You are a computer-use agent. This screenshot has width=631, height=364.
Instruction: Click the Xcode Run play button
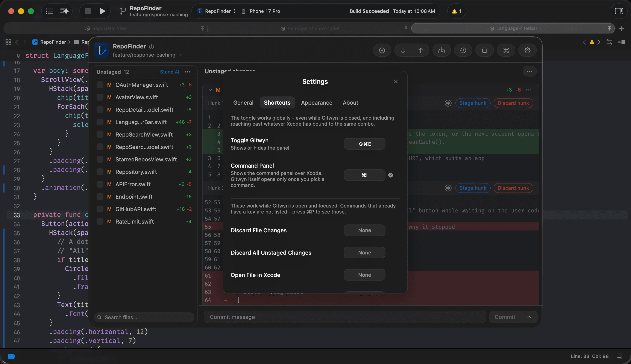tap(102, 11)
